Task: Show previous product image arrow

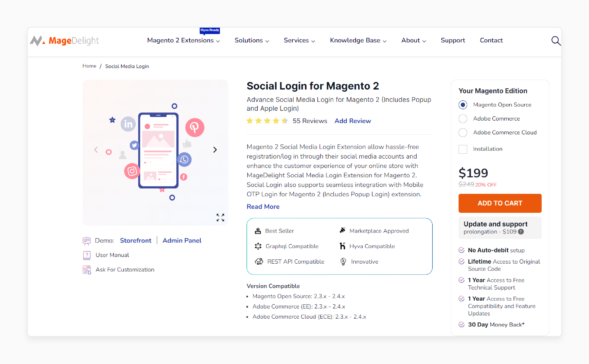Action: click(x=96, y=150)
